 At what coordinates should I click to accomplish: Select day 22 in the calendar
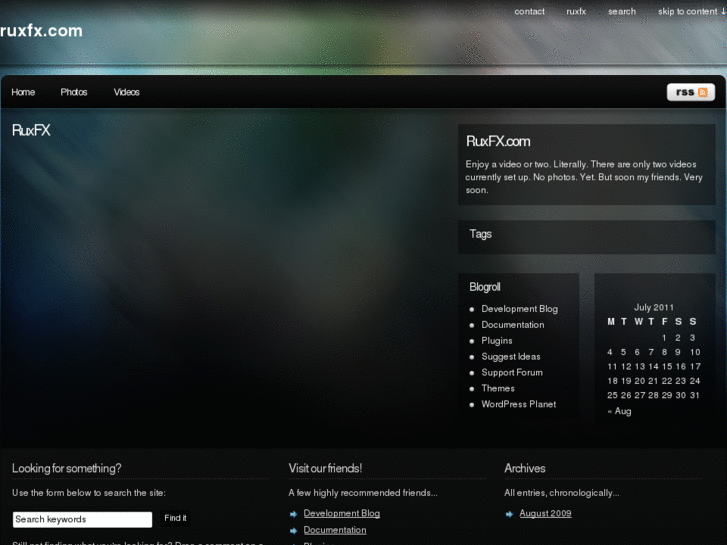coord(667,381)
